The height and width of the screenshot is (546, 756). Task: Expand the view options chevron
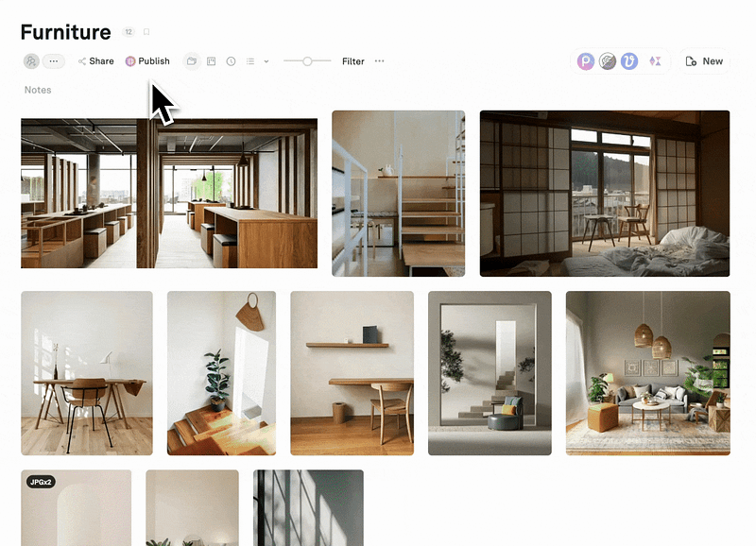[266, 61]
